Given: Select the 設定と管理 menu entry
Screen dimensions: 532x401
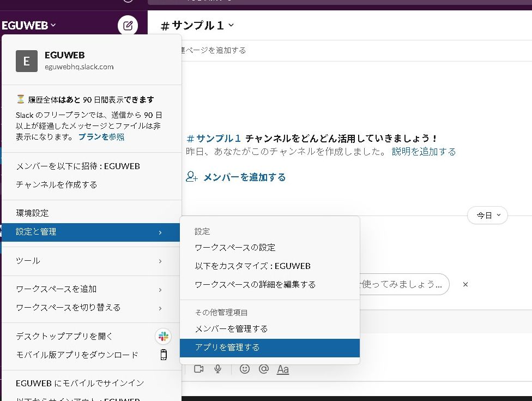Looking at the screenshot, I should (90, 232).
